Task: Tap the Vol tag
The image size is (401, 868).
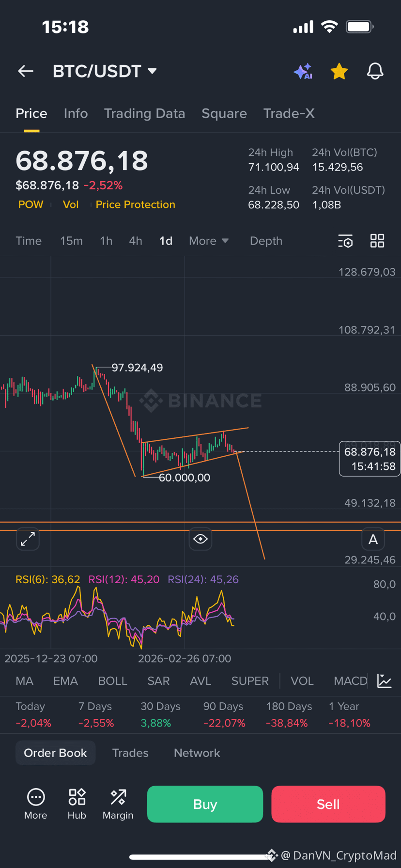Action: click(x=71, y=204)
